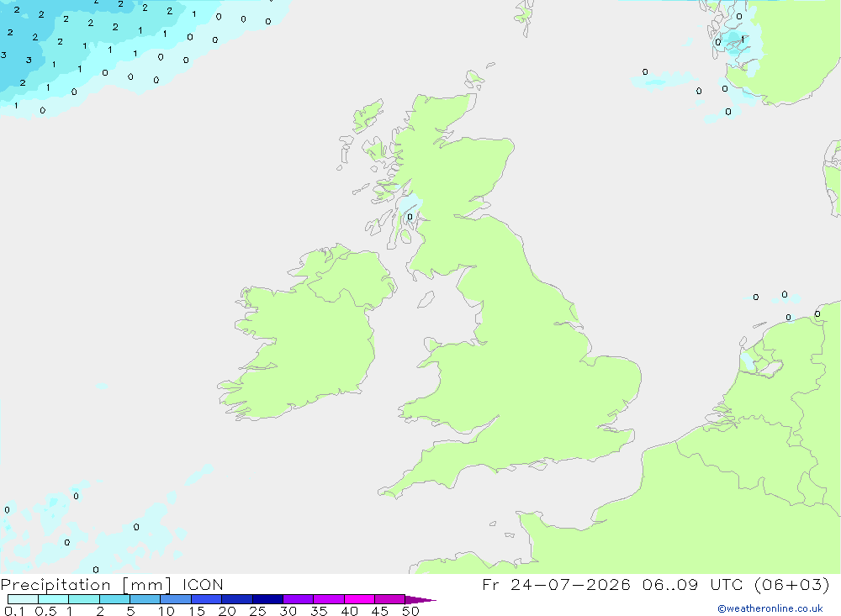Click the legend value label "0.5"

pos(45,611)
